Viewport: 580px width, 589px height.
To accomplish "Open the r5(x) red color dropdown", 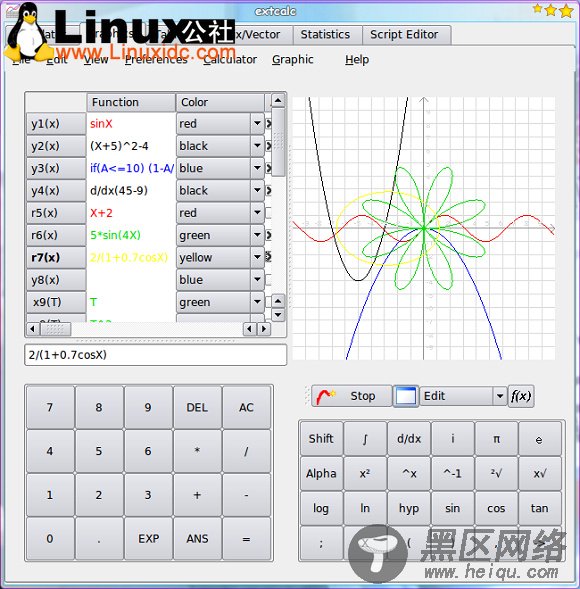I will pyautogui.click(x=221, y=213).
